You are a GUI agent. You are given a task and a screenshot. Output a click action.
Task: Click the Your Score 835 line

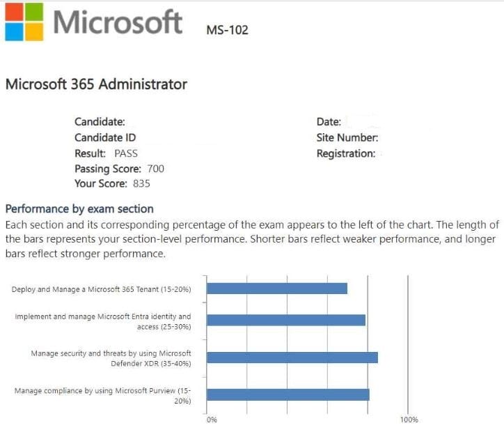112,184
